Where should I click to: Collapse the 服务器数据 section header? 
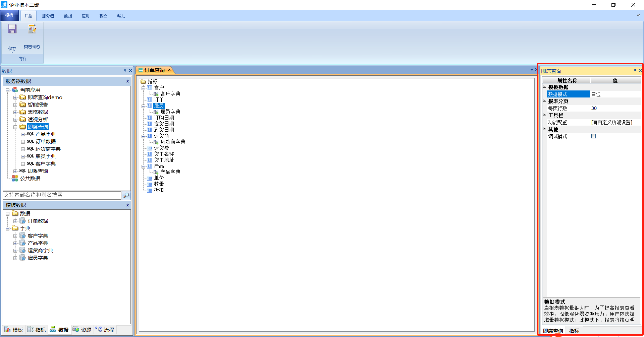[x=127, y=81]
